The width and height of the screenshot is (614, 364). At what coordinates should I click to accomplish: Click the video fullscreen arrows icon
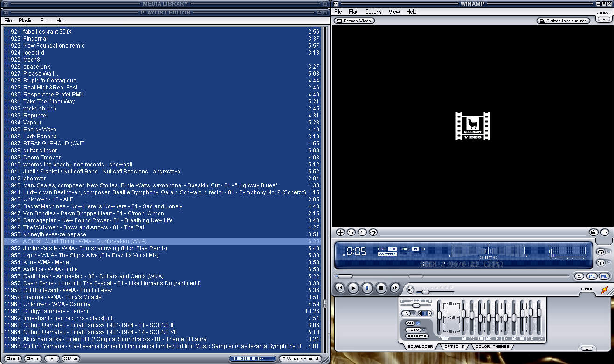(x=340, y=232)
